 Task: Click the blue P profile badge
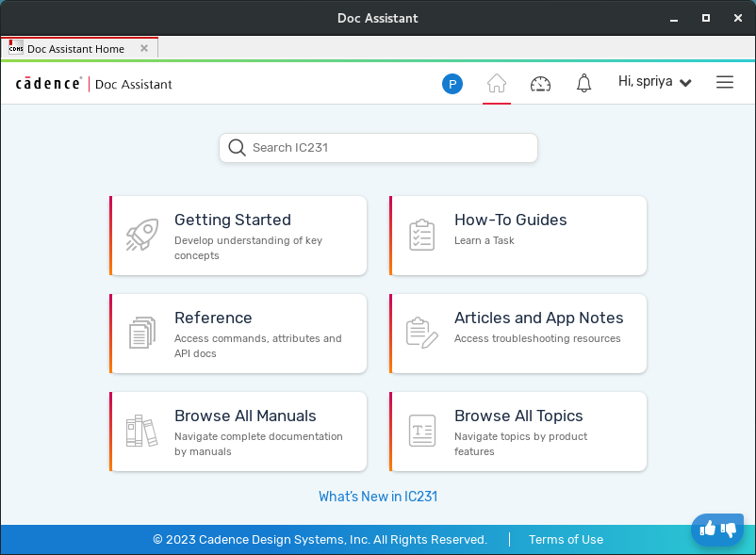(x=452, y=85)
